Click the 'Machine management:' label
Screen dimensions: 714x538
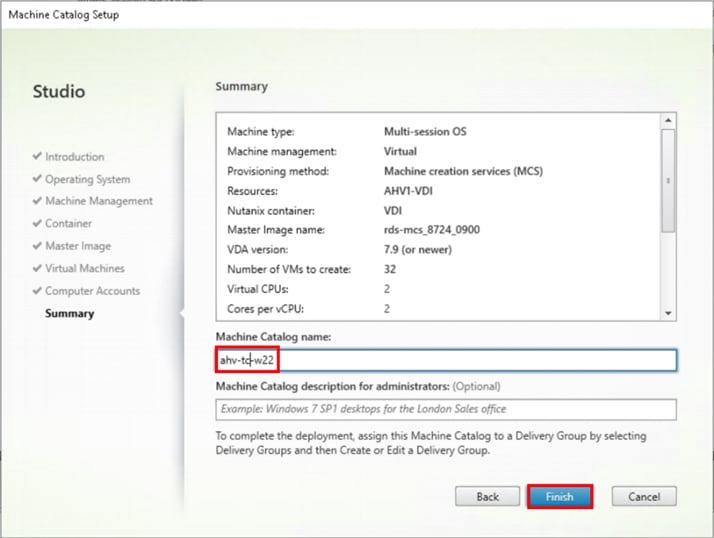282,152
